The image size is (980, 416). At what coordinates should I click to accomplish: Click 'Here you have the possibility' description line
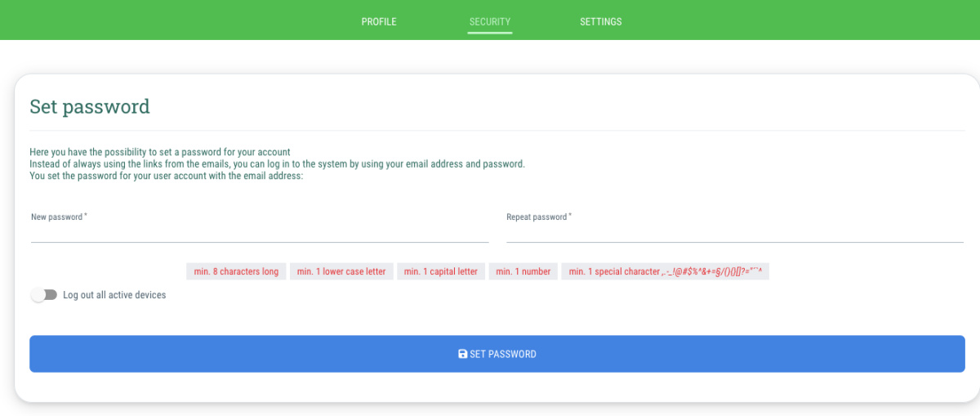(160, 152)
